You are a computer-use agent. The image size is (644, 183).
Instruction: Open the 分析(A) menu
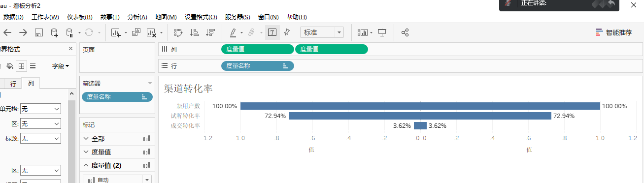[137, 17]
